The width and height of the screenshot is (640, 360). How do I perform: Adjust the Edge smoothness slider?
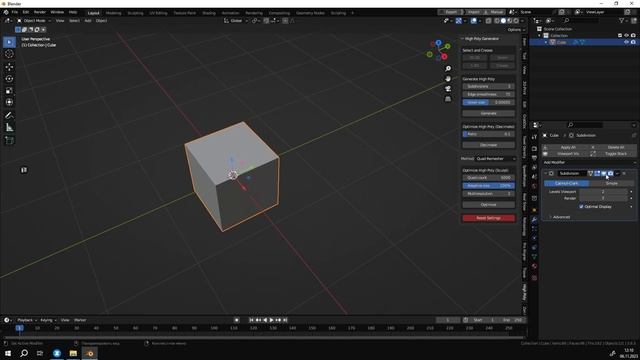(489, 95)
